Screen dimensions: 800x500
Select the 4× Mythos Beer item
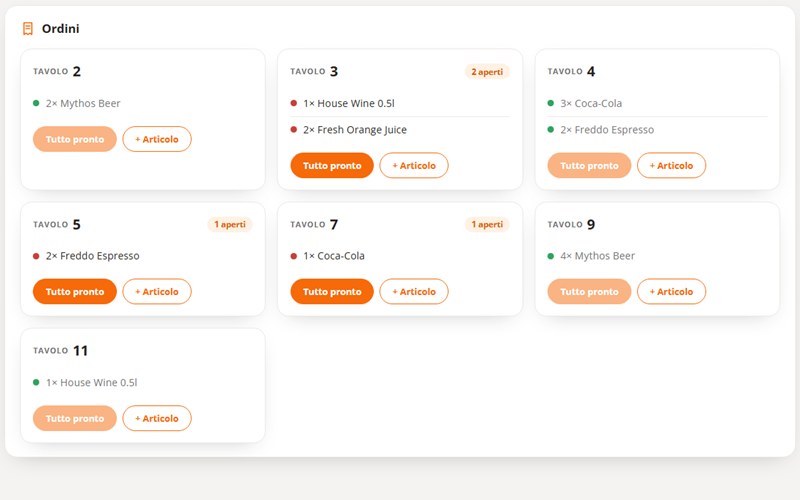597,256
